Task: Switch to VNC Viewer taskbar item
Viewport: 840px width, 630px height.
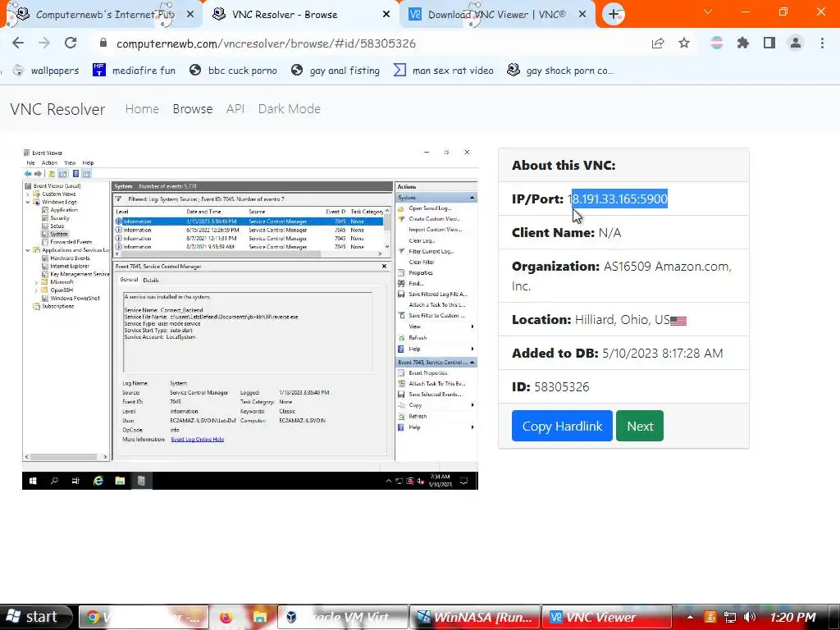Action: [x=606, y=617]
